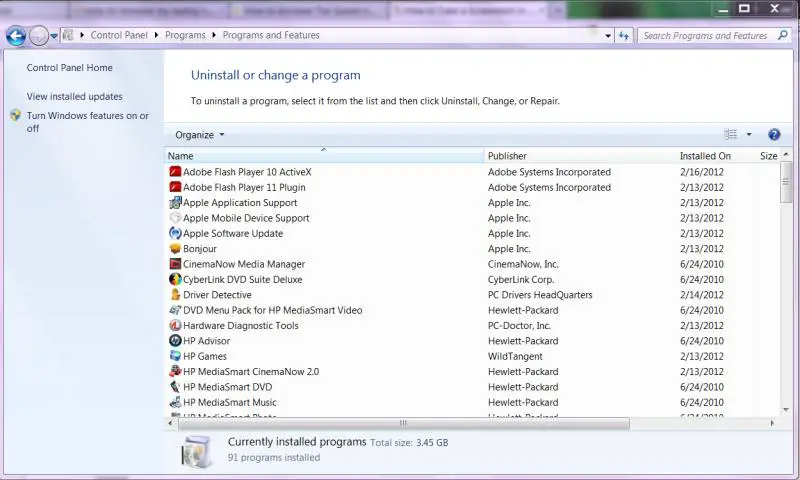Click the shield icon beside Windows features

coord(15,115)
